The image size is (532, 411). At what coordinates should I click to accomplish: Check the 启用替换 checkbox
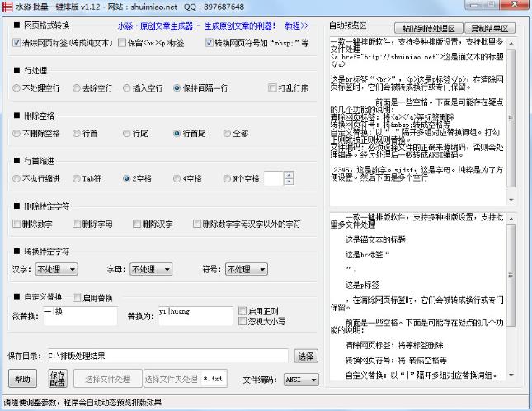77,298
